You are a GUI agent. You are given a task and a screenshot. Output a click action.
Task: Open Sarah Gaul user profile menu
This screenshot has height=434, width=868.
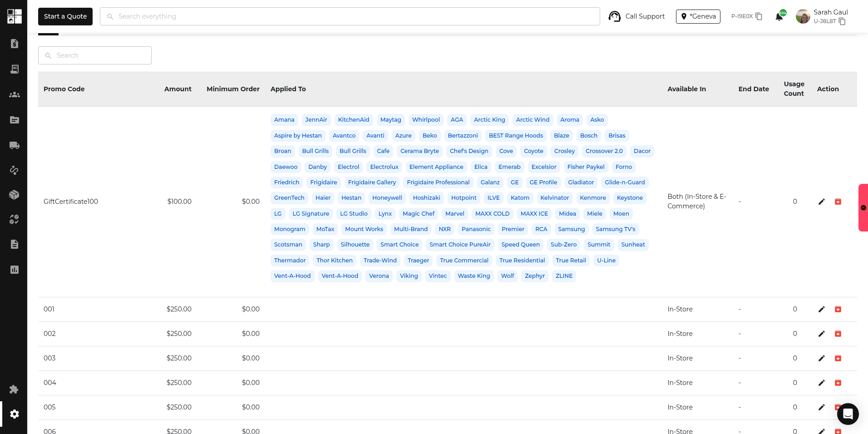click(823, 16)
